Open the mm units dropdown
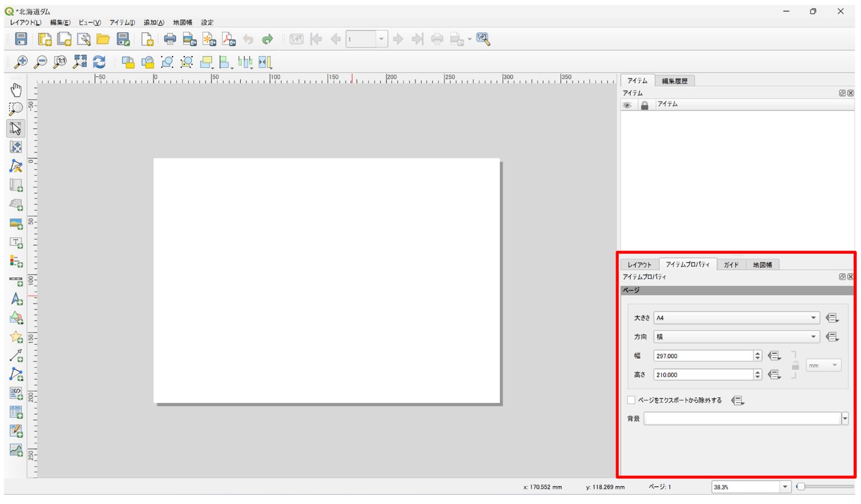861x504 pixels. pyautogui.click(x=823, y=365)
